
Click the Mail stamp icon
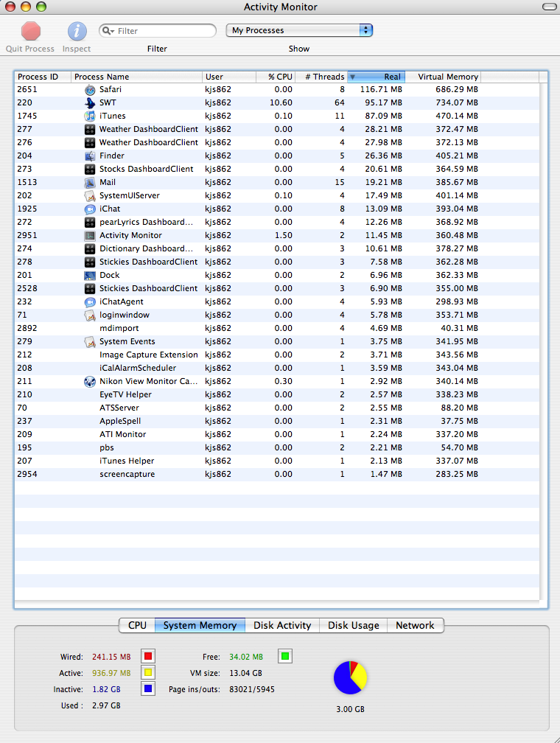[x=90, y=183]
